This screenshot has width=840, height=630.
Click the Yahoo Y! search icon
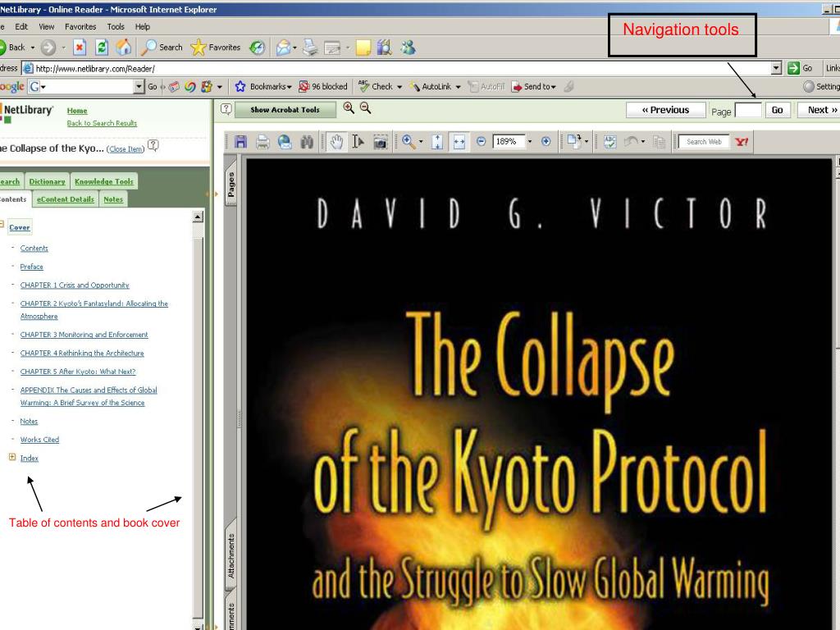(742, 141)
